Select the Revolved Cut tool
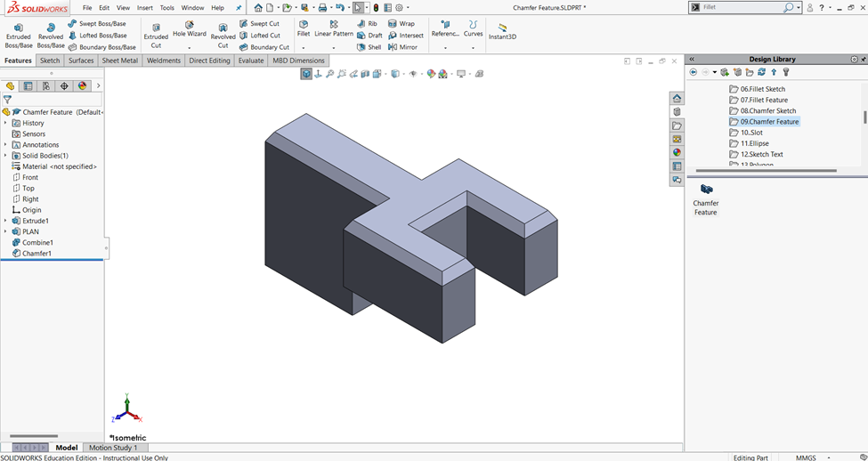Viewport: 868px width, 461px height. point(223,36)
